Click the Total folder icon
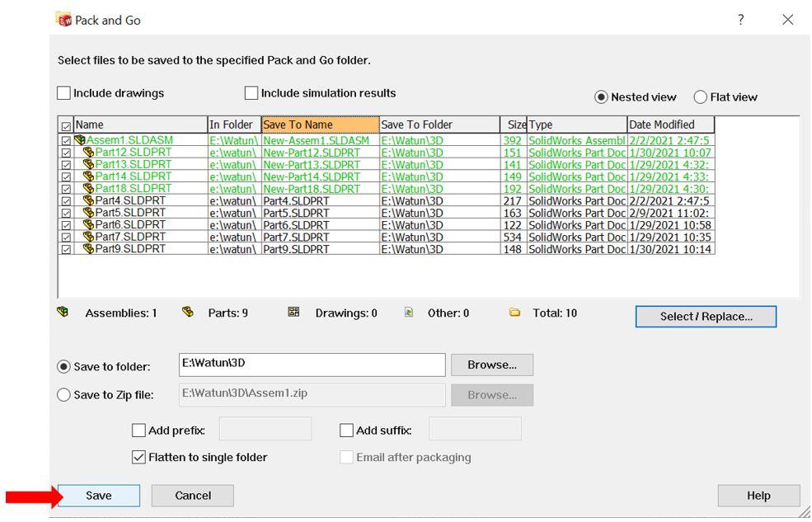 coord(514,313)
